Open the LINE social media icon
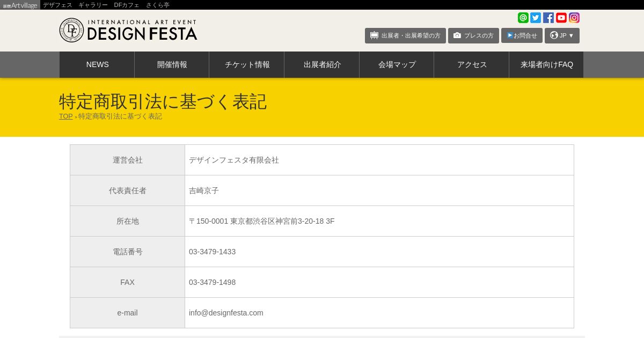644x338 pixels. coord(523,18)
